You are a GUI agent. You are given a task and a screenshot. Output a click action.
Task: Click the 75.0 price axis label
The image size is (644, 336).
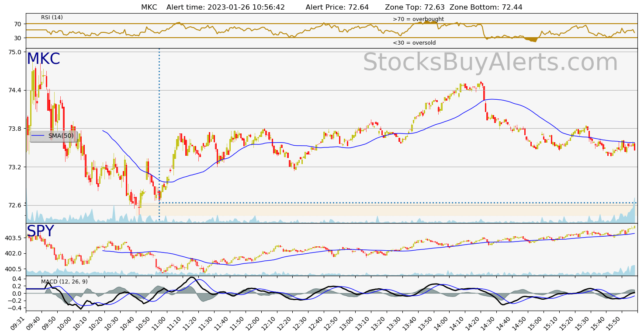(x=15, y=52)
